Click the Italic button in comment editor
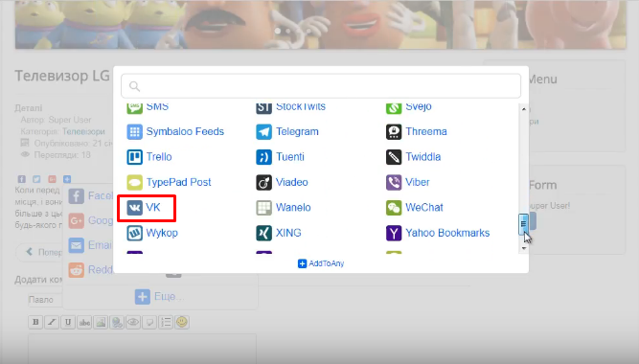Screen dimensions: 639x364 52,322
